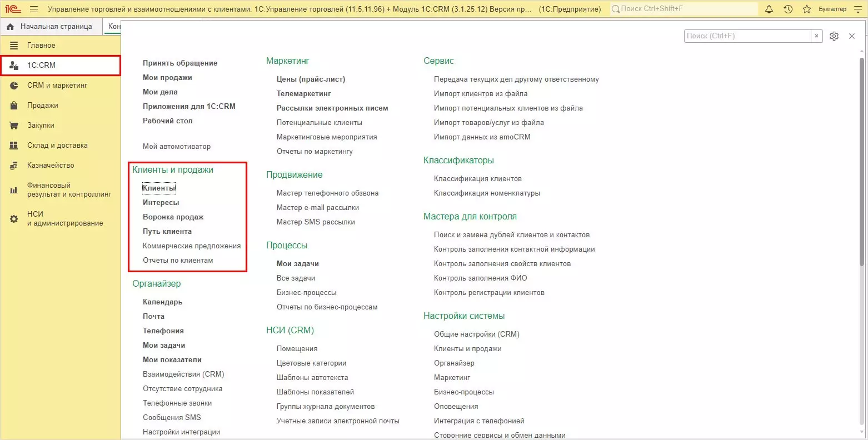The height and width of the screenshot is (440, 868).
Task: Open Путь клиента link
Action: [167, 232]
